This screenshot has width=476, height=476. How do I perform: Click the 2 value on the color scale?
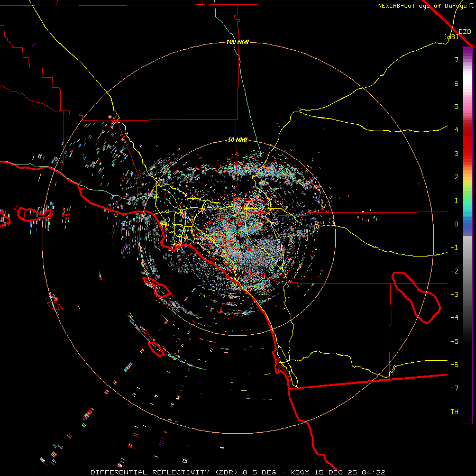click(x=456, y=177)
